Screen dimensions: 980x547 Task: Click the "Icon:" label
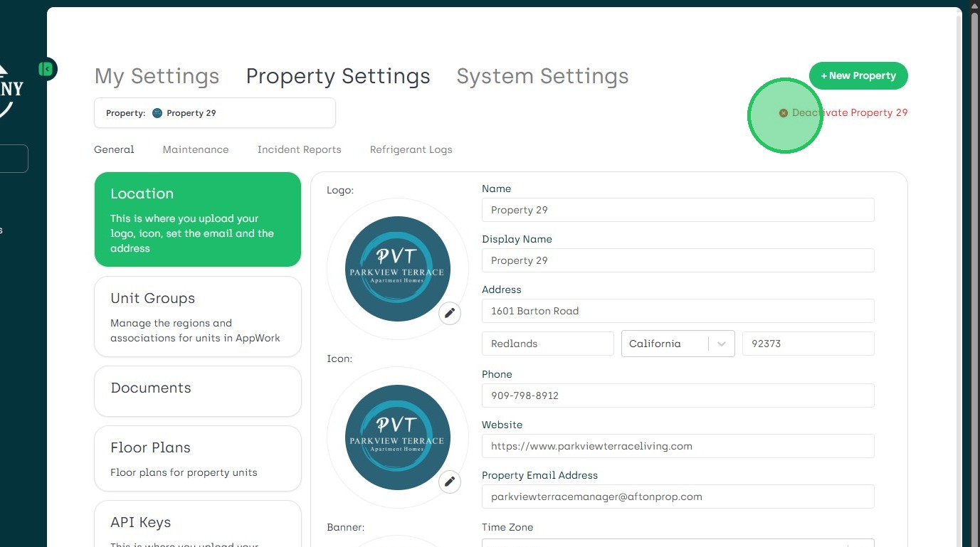click(x=339, y=359)
